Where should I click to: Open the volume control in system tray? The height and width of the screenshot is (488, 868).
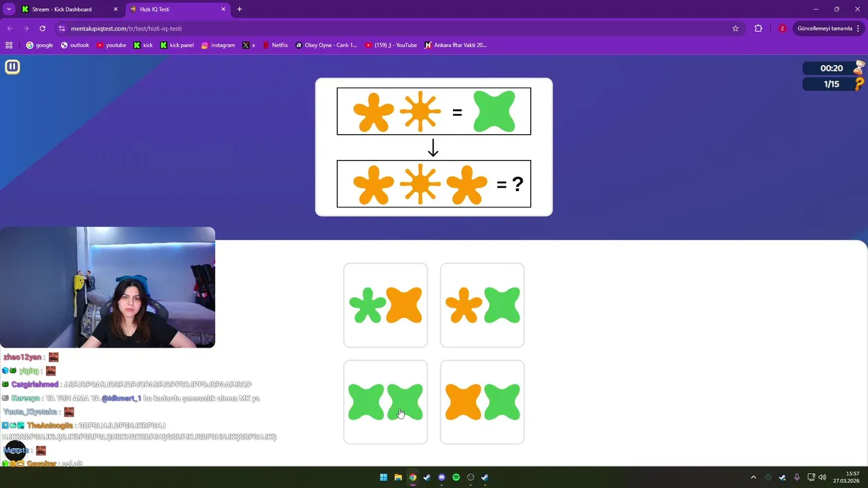[823, 477]
